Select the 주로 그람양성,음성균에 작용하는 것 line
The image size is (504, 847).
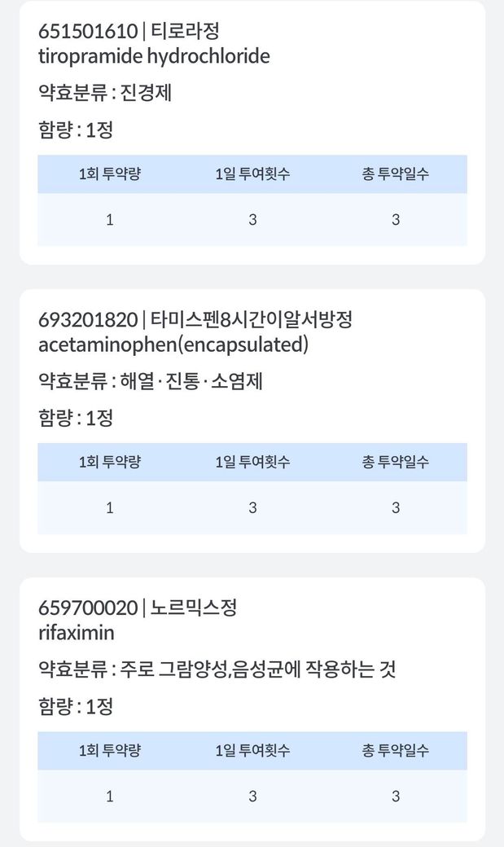pos(217,669)
